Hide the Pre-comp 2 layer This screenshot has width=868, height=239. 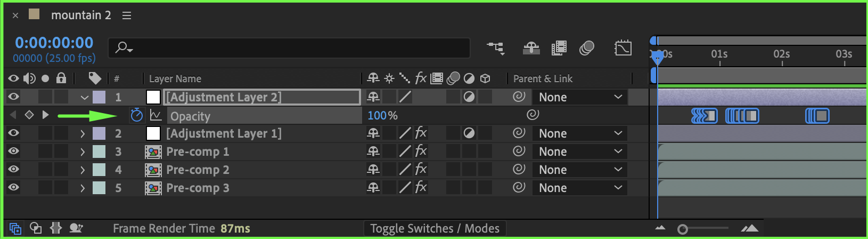pos(13,169)
